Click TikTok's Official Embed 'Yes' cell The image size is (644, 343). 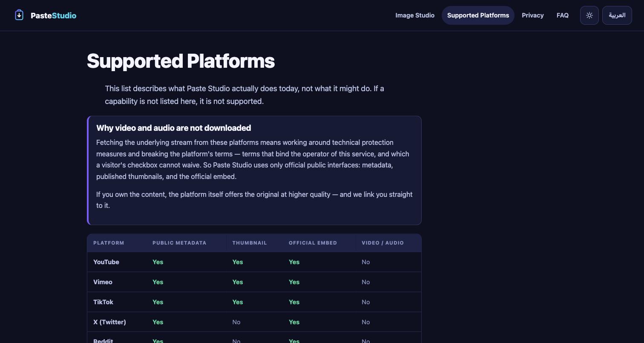(294, 302)
